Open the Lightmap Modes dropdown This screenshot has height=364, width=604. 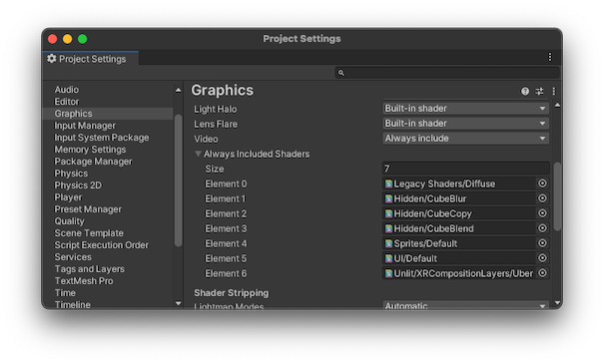(x=465, y=305)
